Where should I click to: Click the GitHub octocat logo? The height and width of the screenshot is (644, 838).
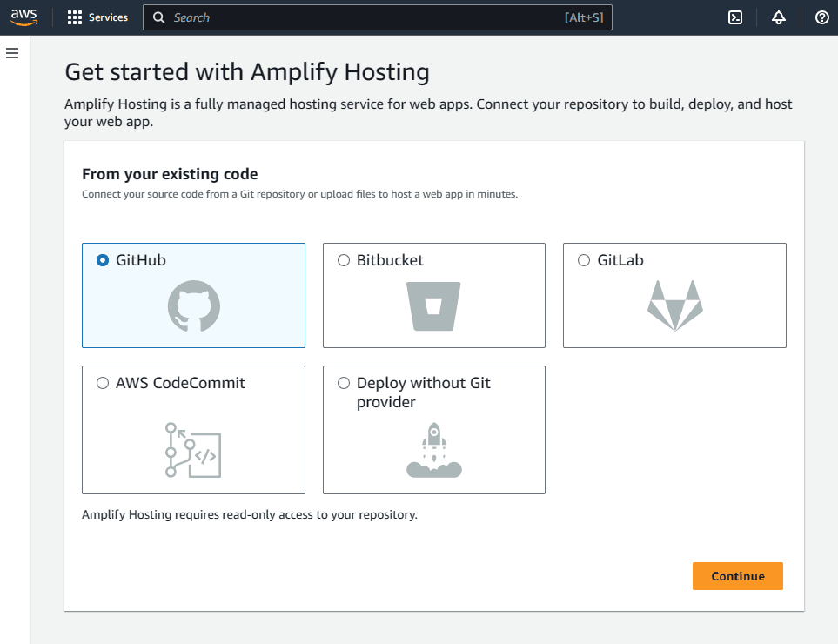point(194,306)
